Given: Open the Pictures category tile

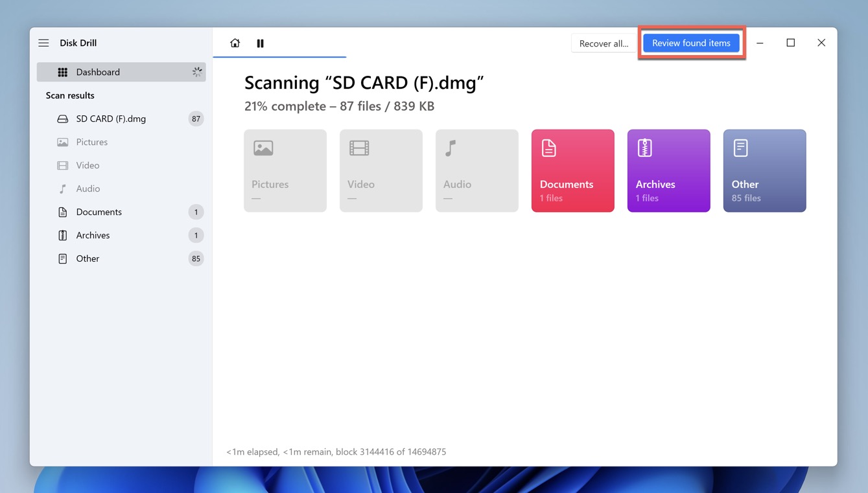Looking at the screenshot, I should 285,171.
